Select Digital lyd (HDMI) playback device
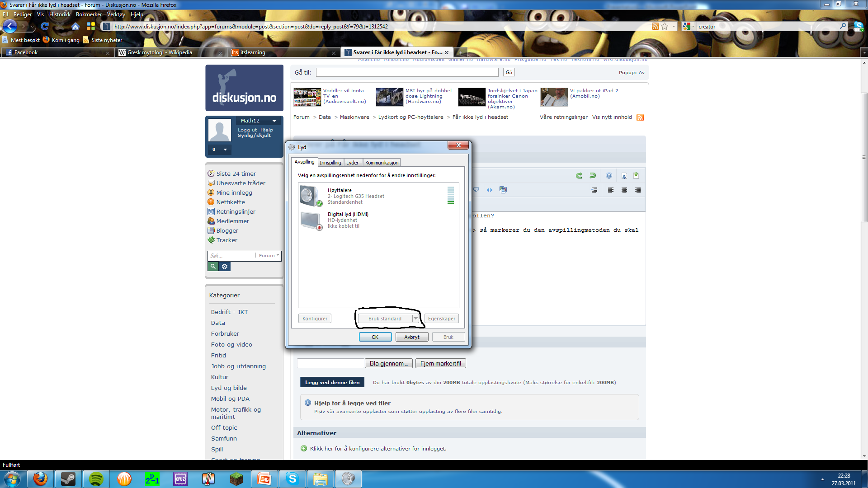 (378, 220)
